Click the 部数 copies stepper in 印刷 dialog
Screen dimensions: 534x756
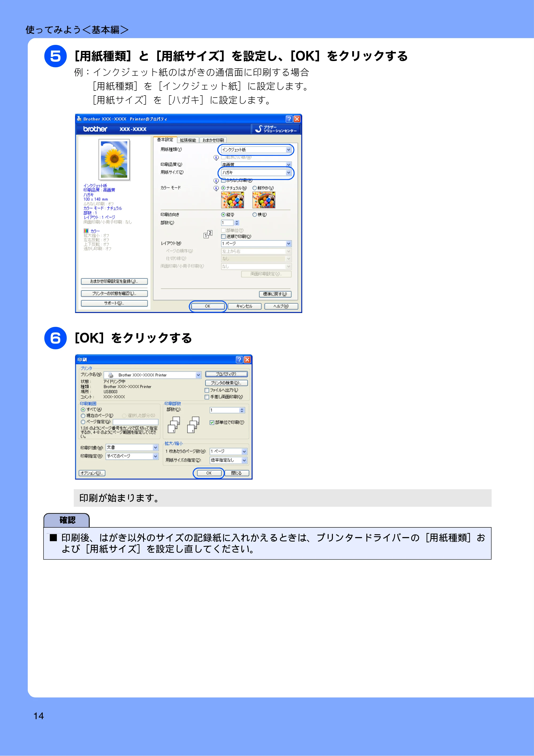[x=242, y=410]
